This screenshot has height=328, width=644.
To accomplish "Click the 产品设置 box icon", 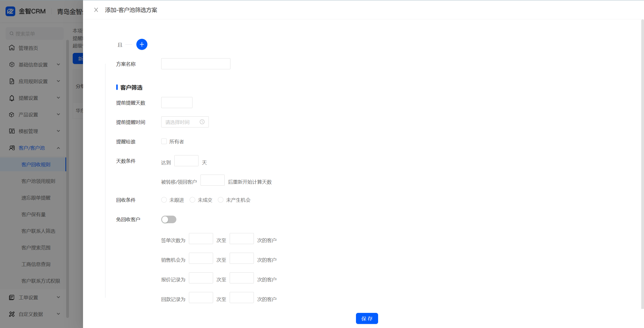I will point(12,115).
